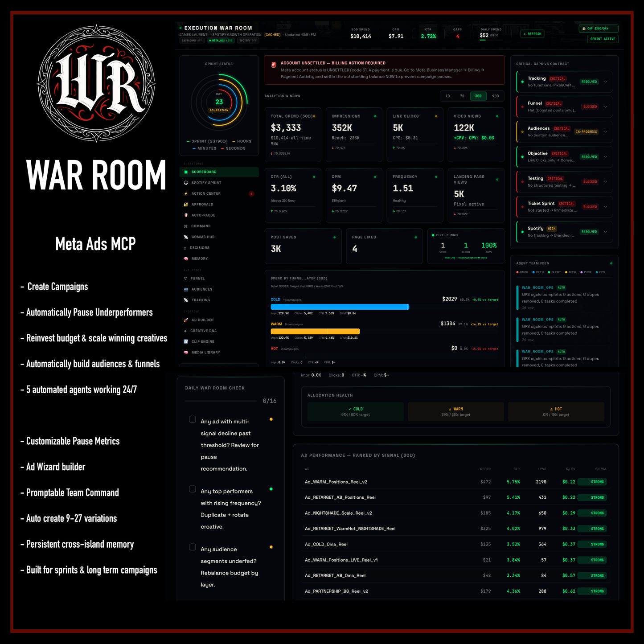Toggle the META_ADS LIVE source pill
Image resolution: width=644 pixels, height=644 pixels.
coord(221,41)
